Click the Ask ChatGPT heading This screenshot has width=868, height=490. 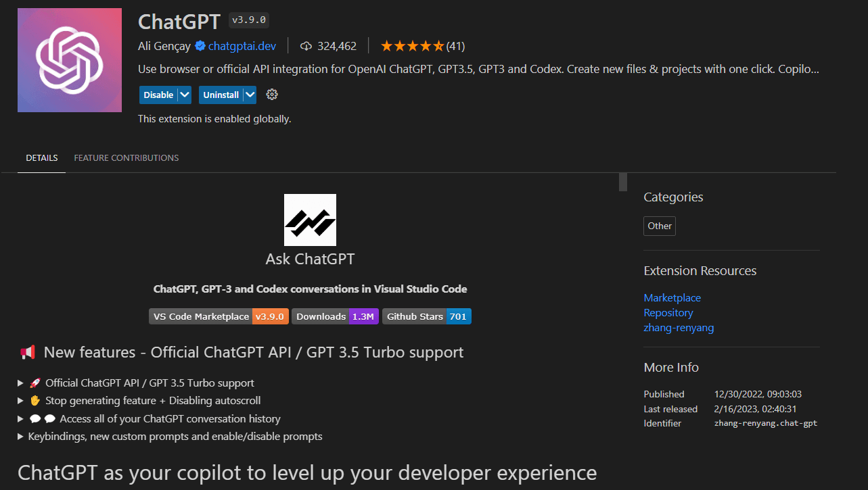[x=310, y=259]
